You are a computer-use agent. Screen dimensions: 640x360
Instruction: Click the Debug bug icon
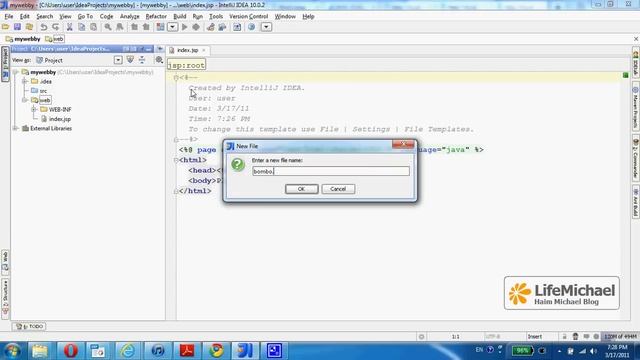click(196, 27)
